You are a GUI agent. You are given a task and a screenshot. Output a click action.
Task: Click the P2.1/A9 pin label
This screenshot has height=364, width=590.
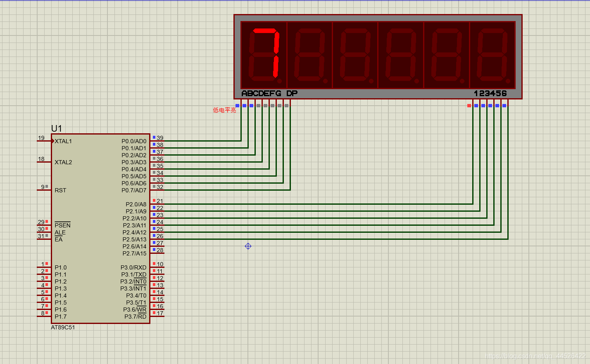pos(136,211)
